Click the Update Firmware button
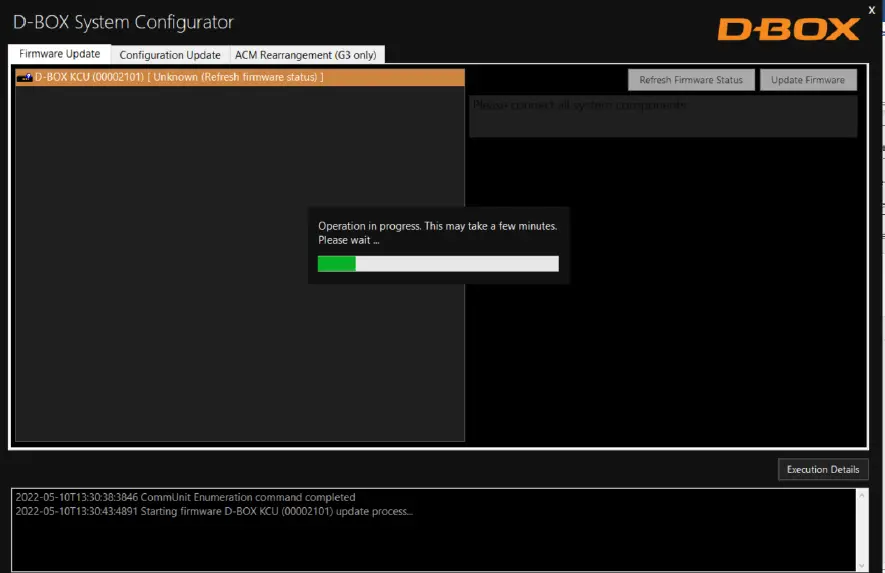885x573 pixels. pos(808,80)
